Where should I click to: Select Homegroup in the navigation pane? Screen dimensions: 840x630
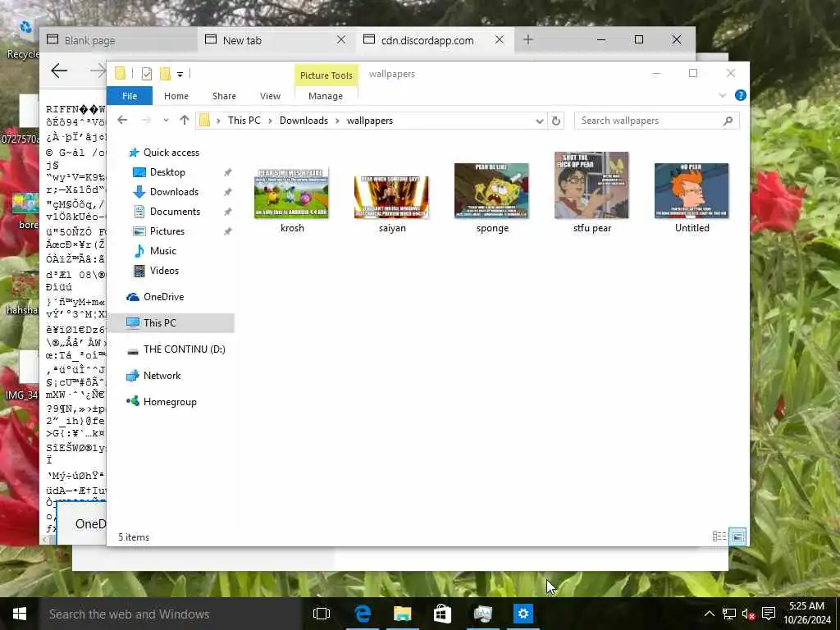coord(170,402)
